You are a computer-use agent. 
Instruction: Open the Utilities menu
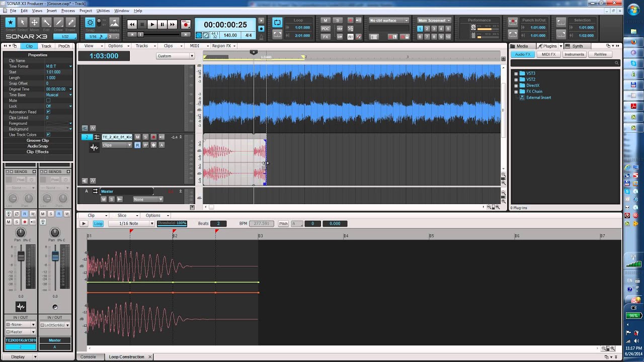(103, 11)
